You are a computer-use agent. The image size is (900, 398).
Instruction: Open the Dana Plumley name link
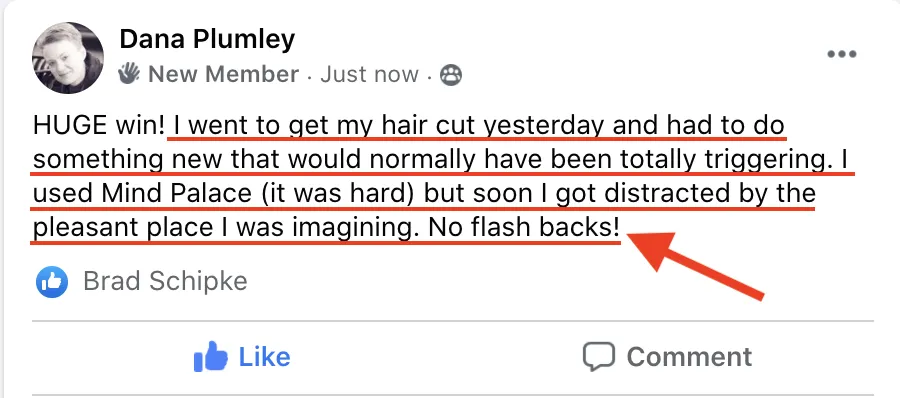(207, 39)
